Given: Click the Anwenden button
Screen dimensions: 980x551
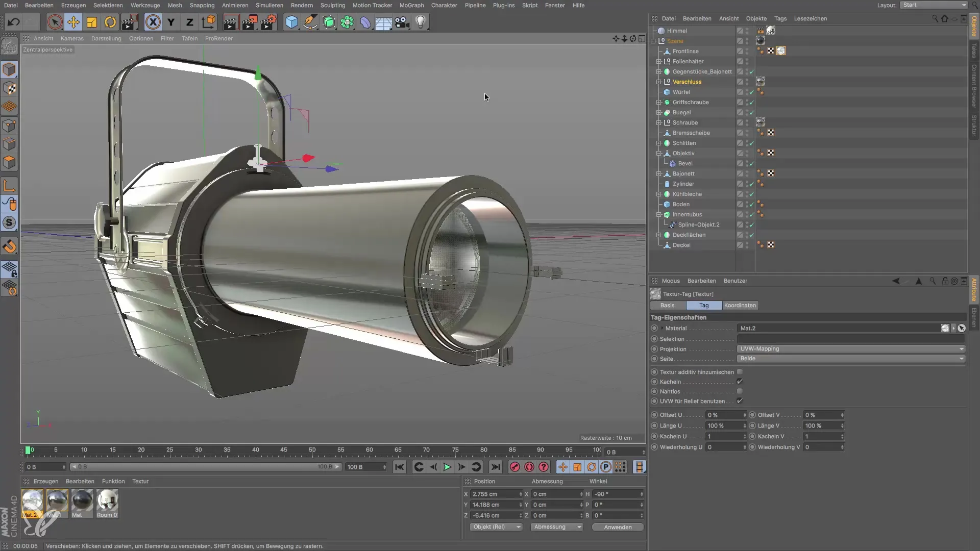Looking at the screenshot, I should 618,527.
